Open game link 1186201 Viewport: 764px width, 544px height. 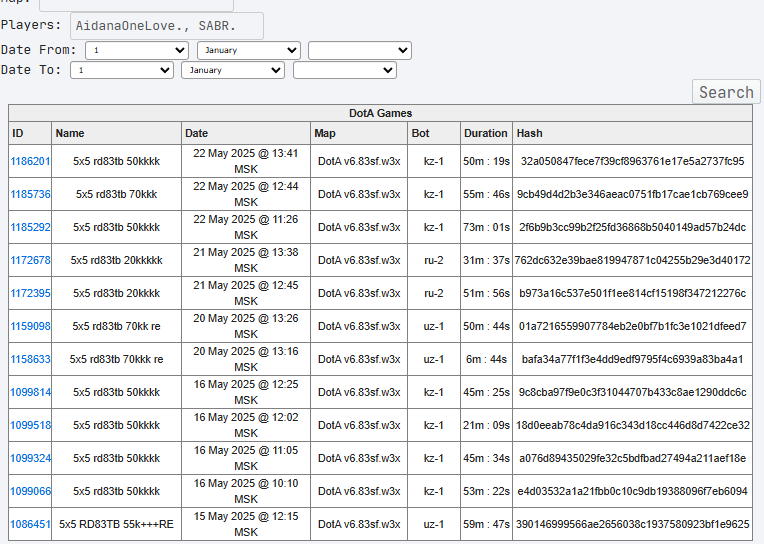tap(30, 161)
